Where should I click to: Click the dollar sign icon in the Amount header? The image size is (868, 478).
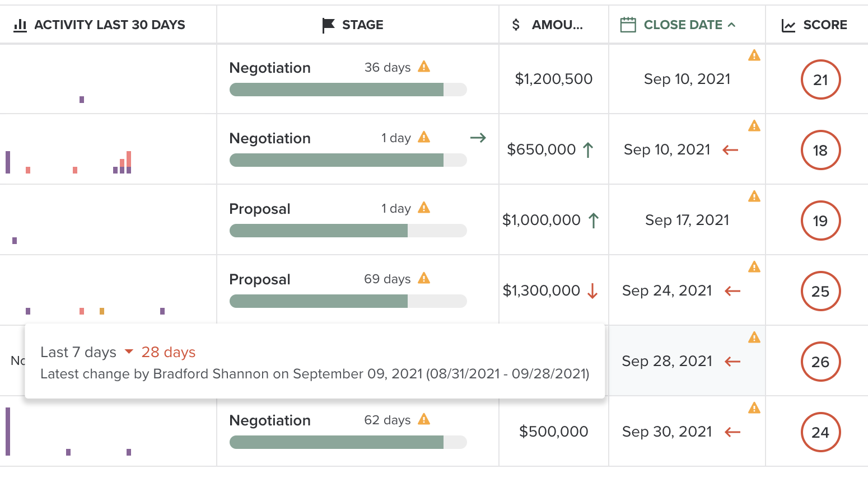pyautogui.click(x=516, y=25)
